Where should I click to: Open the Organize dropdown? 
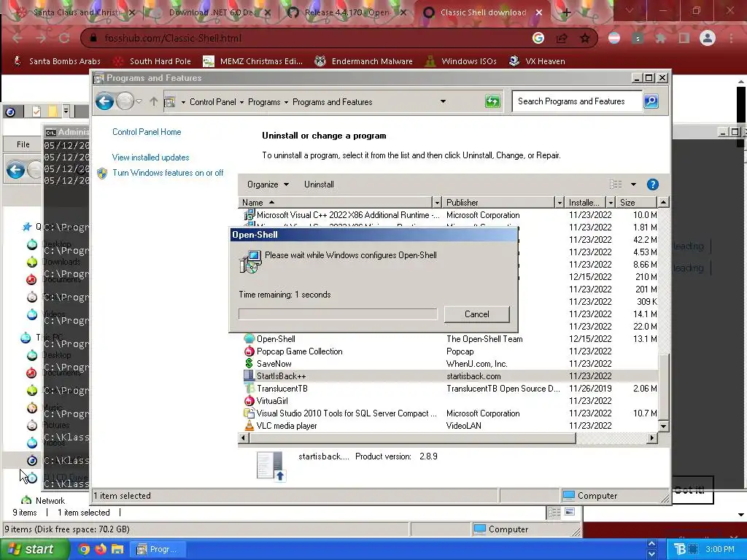268,184
